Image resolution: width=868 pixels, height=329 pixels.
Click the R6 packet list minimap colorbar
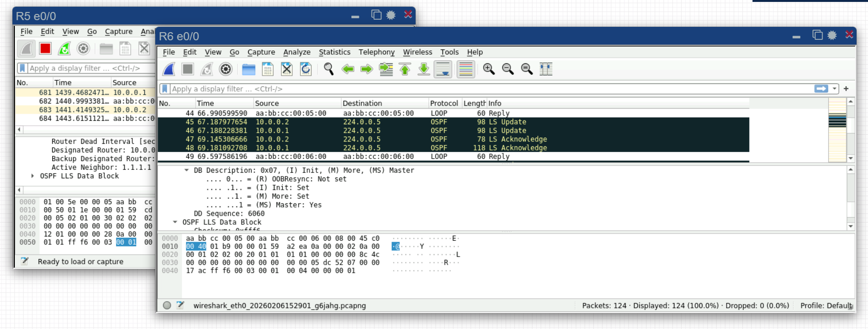click(837, 129)
